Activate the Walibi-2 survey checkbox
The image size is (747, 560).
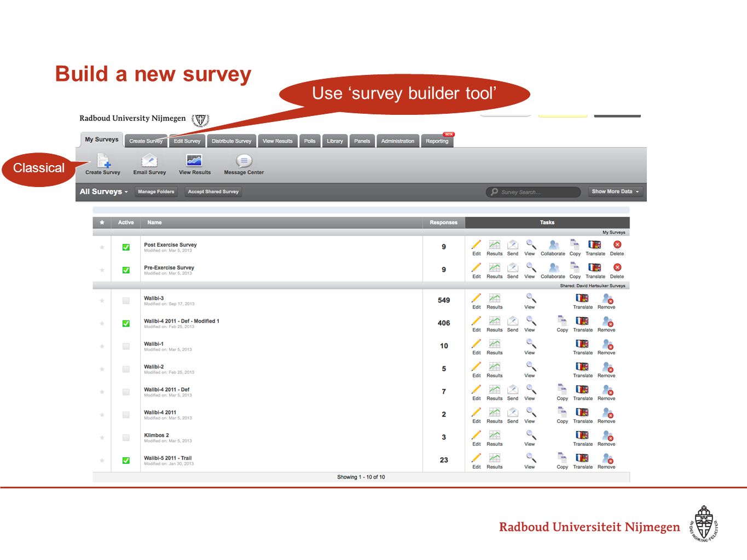pyautogui.click(x=126, y=369)
